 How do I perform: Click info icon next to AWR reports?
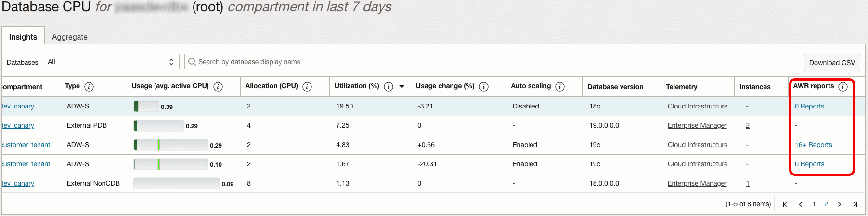843,87
